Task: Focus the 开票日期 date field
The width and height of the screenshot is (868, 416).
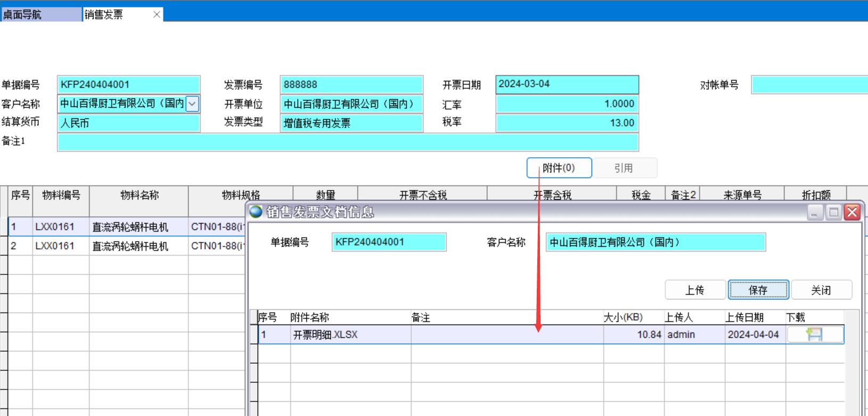Action: point(567,85)
